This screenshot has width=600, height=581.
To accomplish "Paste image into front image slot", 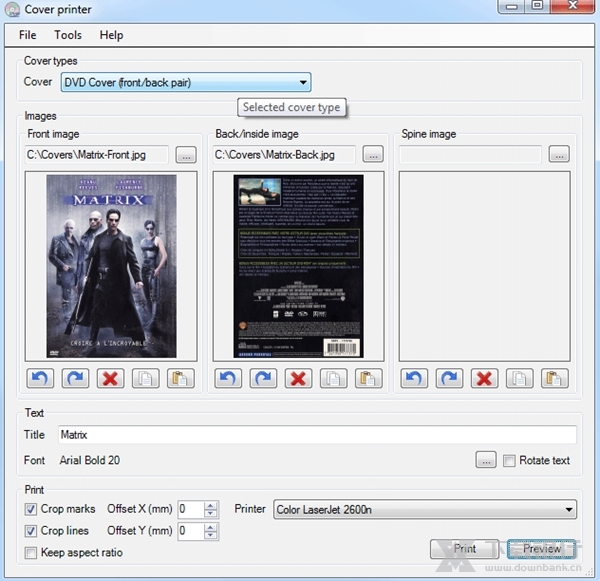I will (181, 380).
